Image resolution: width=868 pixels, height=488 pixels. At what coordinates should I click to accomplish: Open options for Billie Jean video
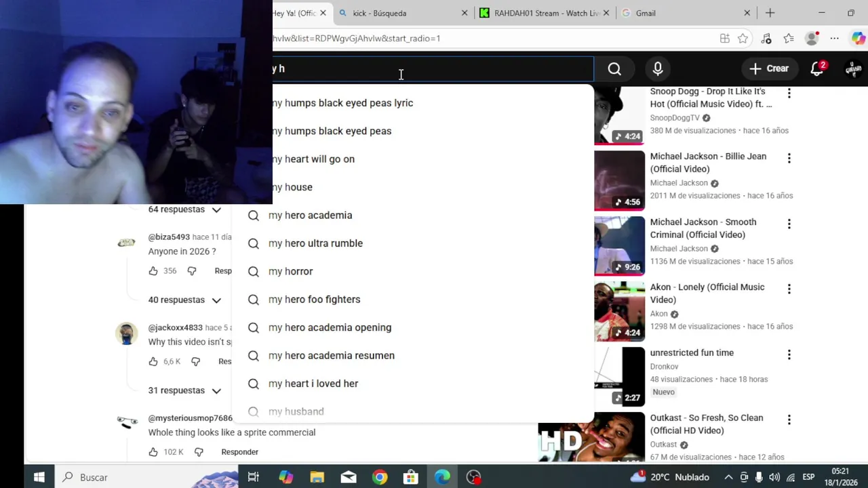(x=789, y=158)
